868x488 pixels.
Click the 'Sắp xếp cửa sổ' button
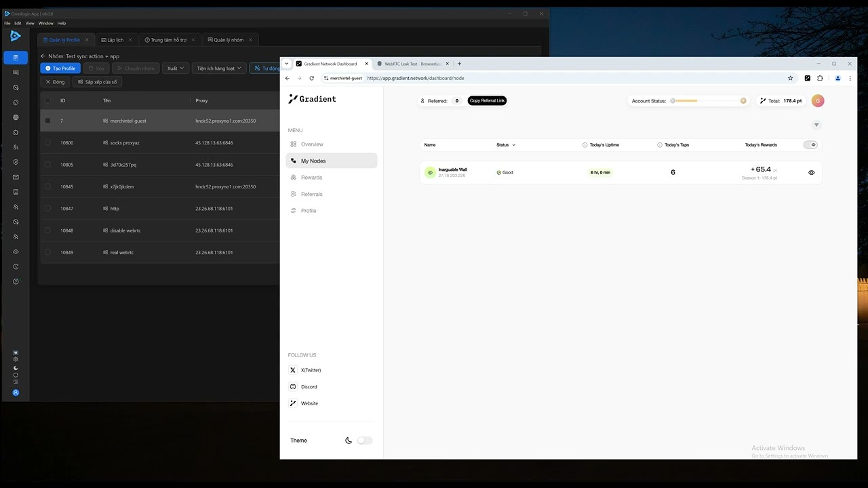click(x=98, y=82)
